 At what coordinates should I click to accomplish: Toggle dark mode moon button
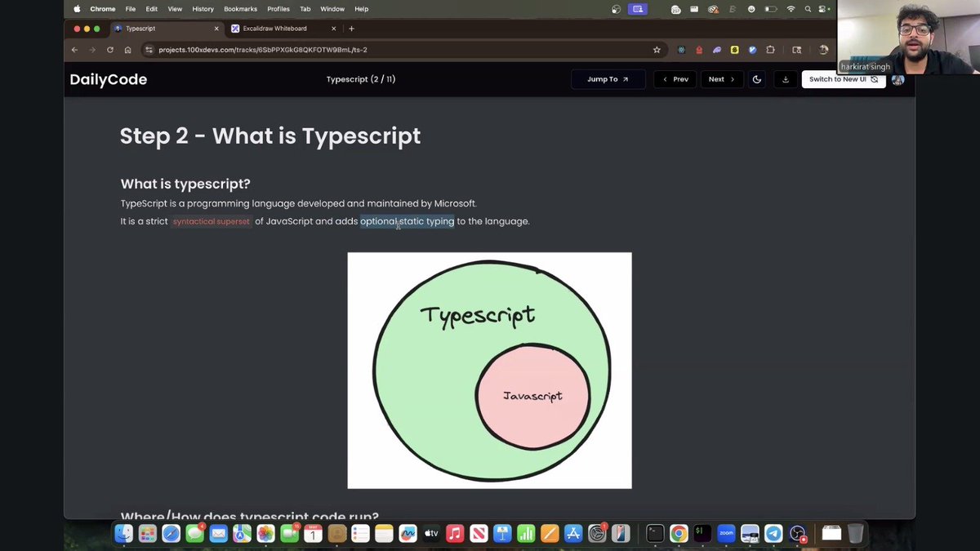point(757,79)
